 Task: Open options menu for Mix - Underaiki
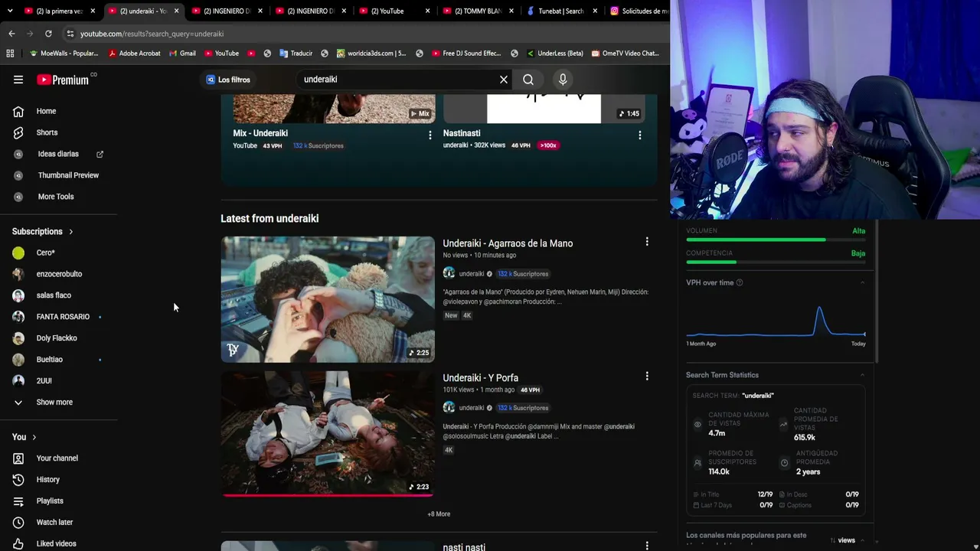pos(430,135)
